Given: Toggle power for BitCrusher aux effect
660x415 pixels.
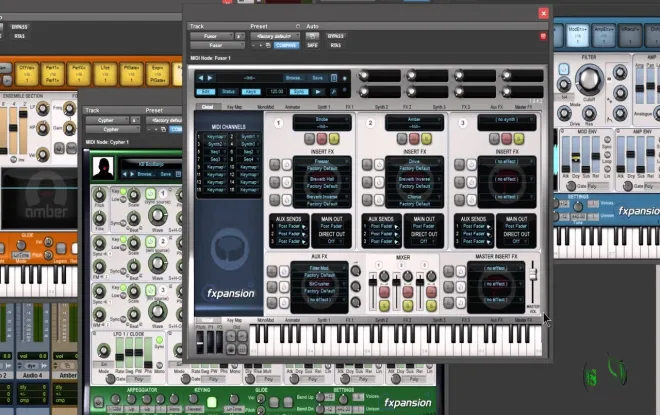Looking at the screenshot, I should click(284, 287).
